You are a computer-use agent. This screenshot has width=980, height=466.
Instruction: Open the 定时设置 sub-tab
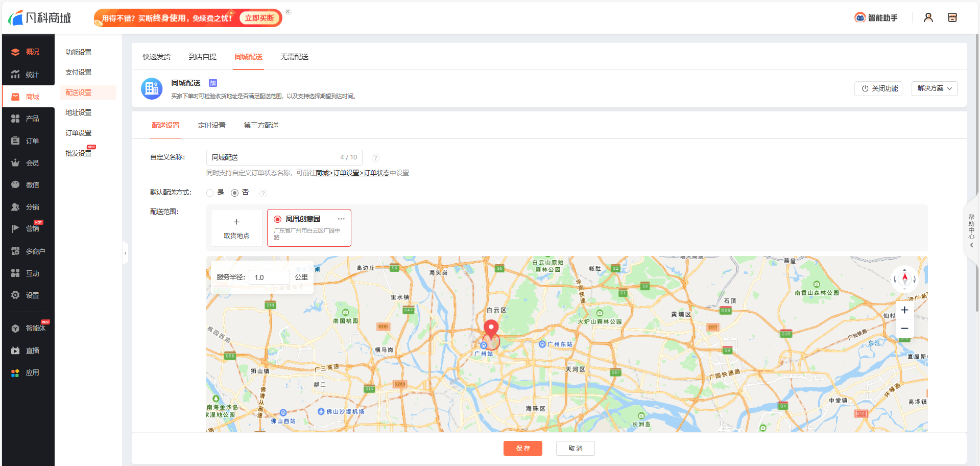212,125
